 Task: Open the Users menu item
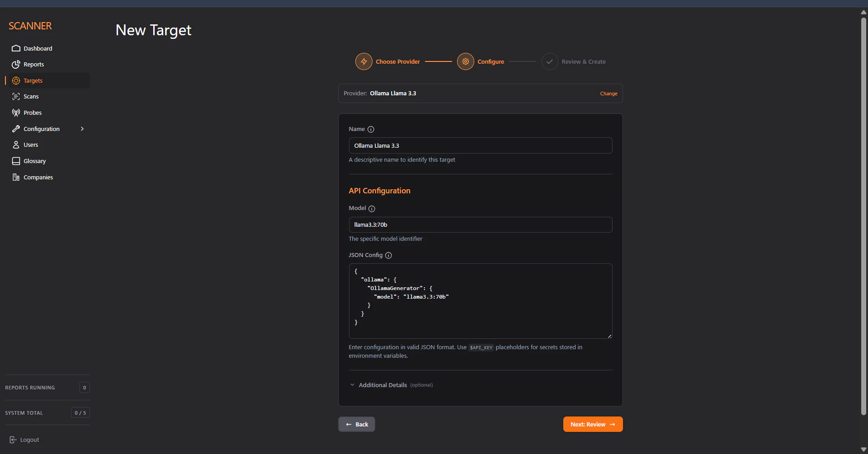tap(47, 145)
